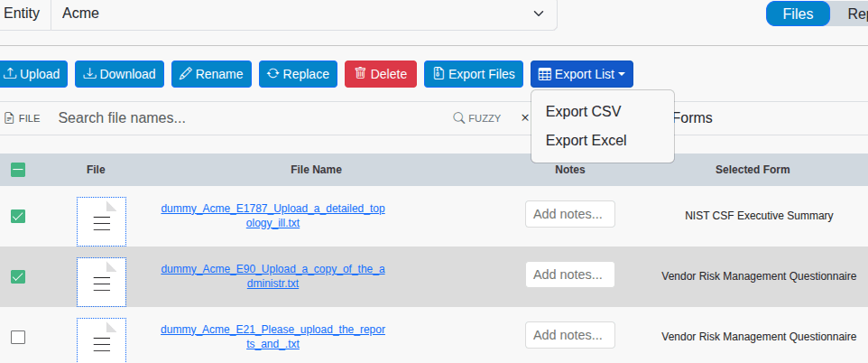Click the search file names field
Viewport: 868px width, 363px height.
point(244,117)
